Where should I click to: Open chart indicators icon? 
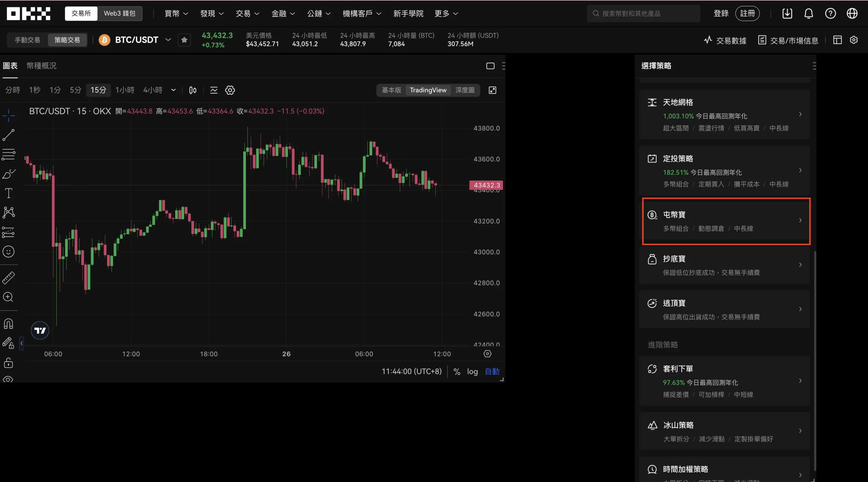pos(214,90)
